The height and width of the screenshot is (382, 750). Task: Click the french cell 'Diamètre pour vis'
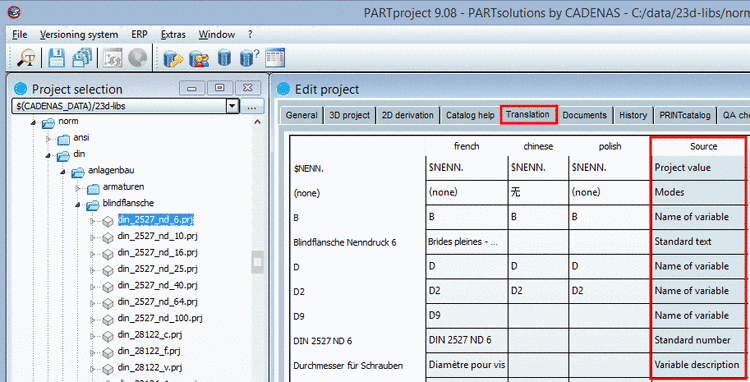466,365
